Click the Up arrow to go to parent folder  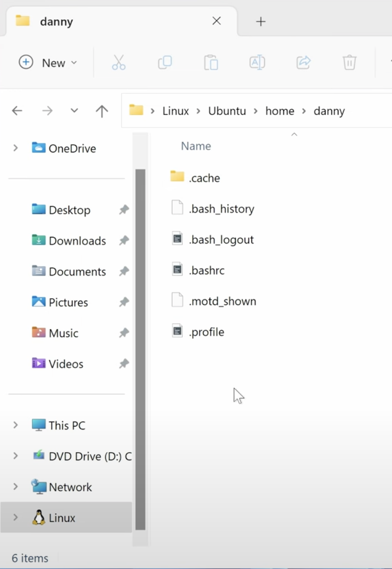coord(101,110)
